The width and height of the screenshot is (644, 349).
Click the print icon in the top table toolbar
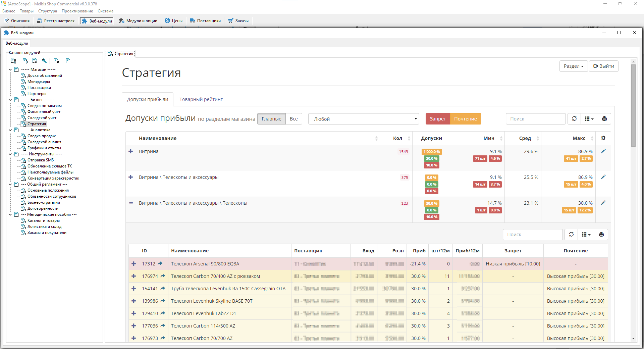(x=604, y=119)
